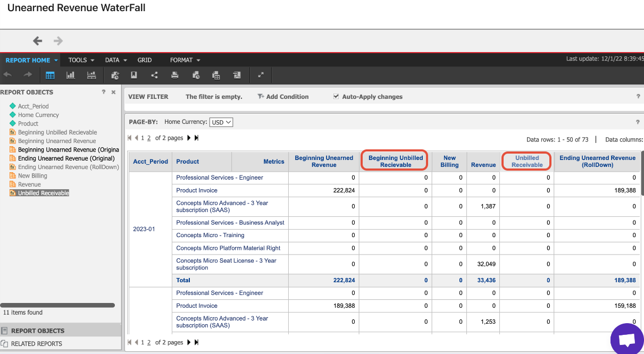644x354 pixels.
Task: Open the DATA menu
Action: [116, 60]
